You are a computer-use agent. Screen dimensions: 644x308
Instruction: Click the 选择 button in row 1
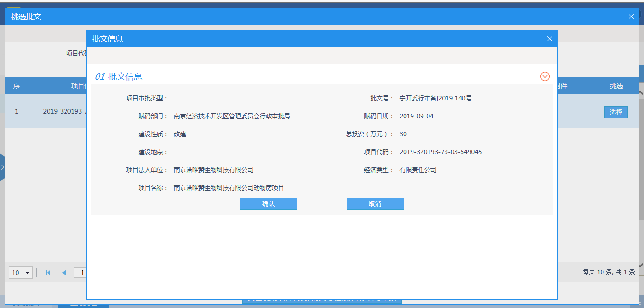(x=616, y=112)
